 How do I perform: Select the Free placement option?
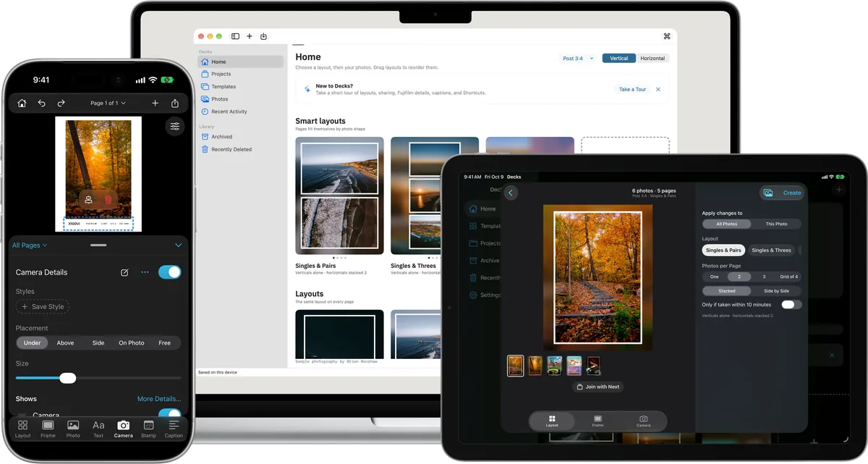coord(165,343)
